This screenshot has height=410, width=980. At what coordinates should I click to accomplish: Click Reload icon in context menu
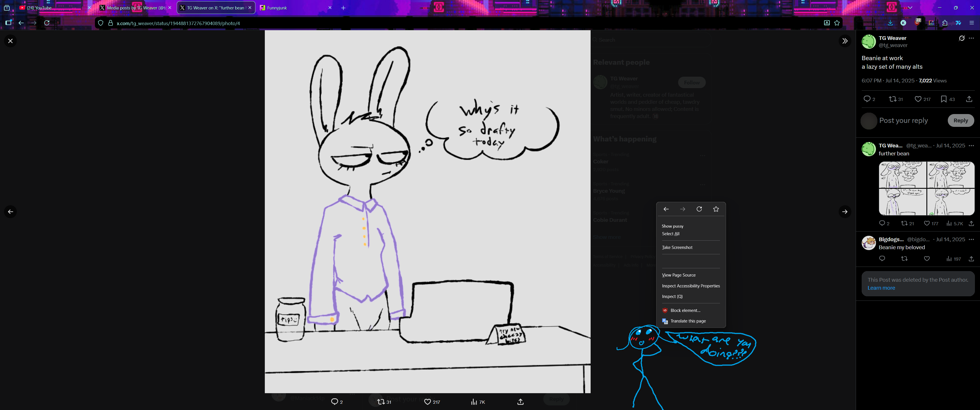coord(699,209)
